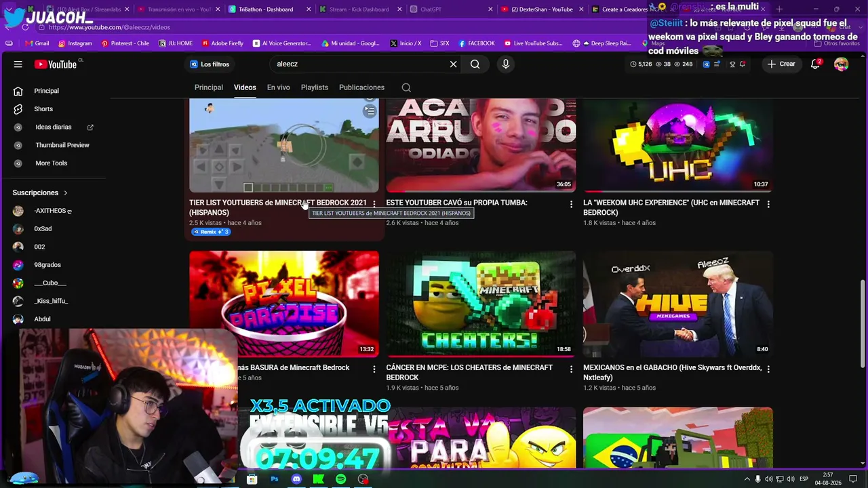The width and height of the screenshot is (868, 488).
Task: Switch to the Playlists channel tab
Action: (314, 87)
